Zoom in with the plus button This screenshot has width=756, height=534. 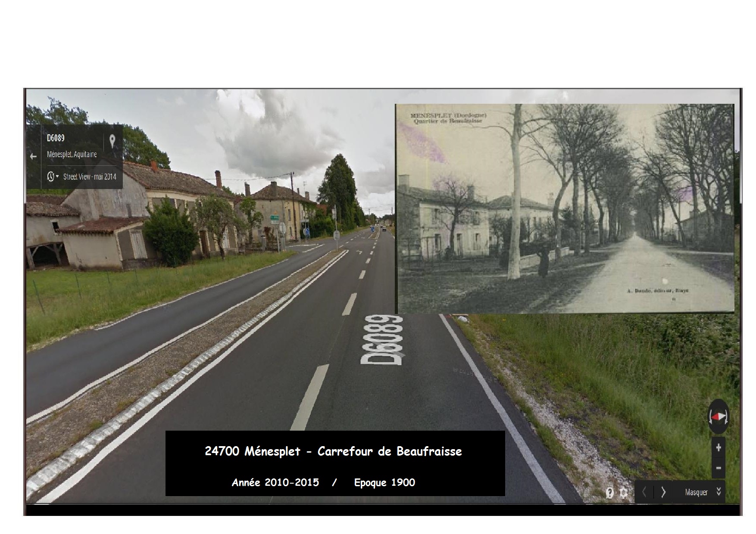click(718, 448)
